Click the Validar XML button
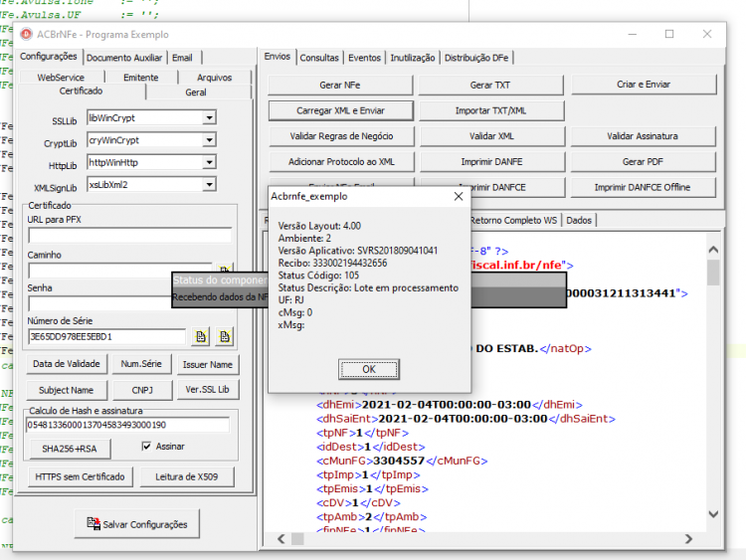The width and height of the screenshot is (746, 560). 492,136
